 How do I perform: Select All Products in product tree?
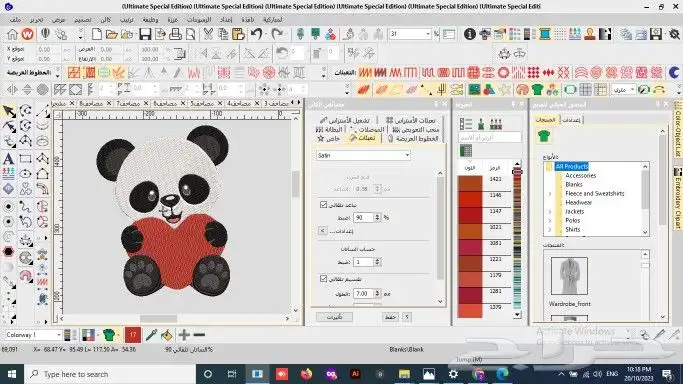pyautogui.click(x=571, y=166)
